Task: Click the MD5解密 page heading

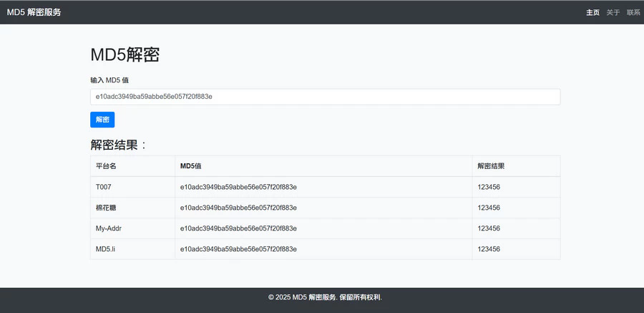Action: pos(125,55)
